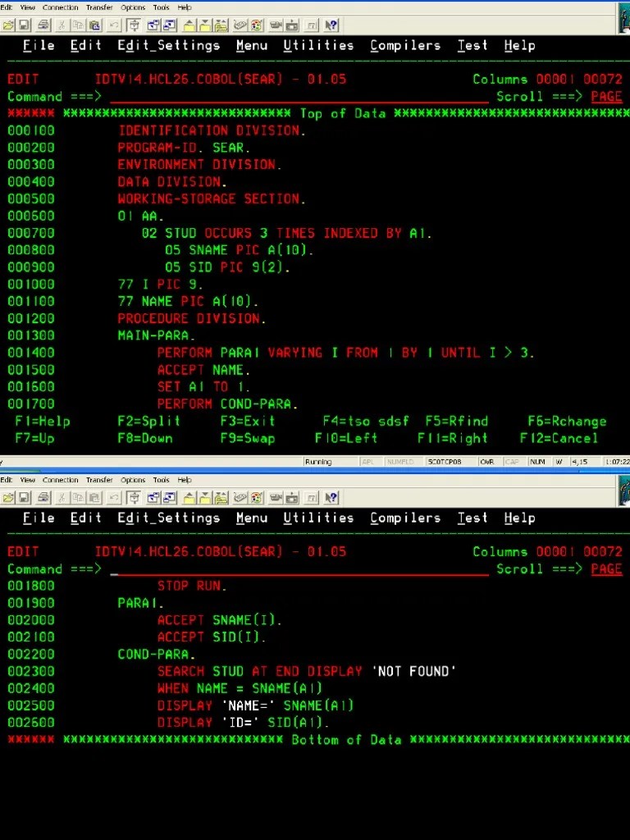Click the Print icon in upper window toolbar
Image resolution: width=630 pixels, height=840 pixels.
(44, 25)
